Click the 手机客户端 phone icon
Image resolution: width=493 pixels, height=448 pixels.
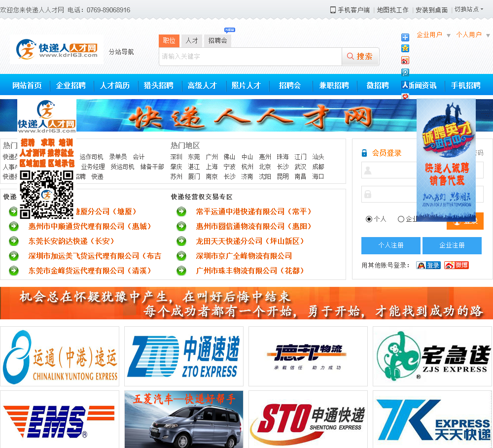point(333,10)
